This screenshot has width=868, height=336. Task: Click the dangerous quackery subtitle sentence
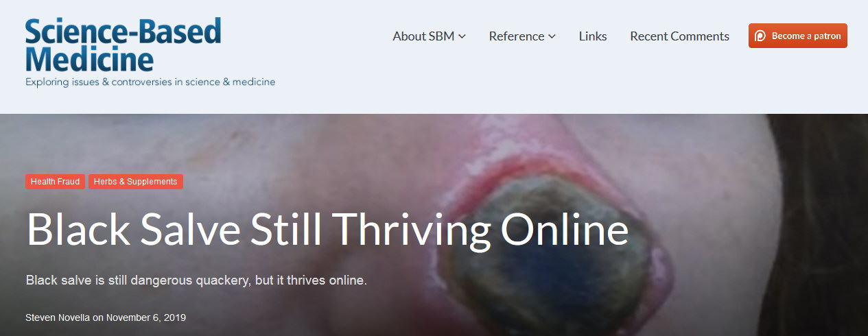[x=196, y=281]
